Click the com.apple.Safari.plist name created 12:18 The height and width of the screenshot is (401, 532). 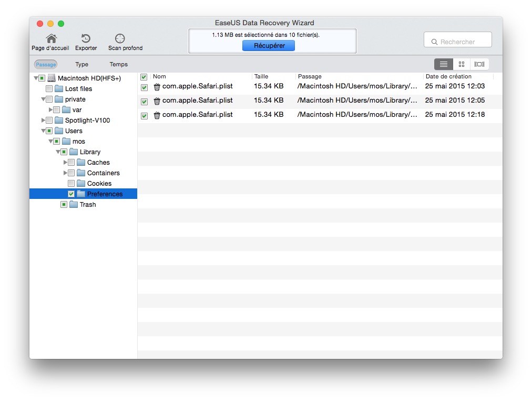click(198, 115)
